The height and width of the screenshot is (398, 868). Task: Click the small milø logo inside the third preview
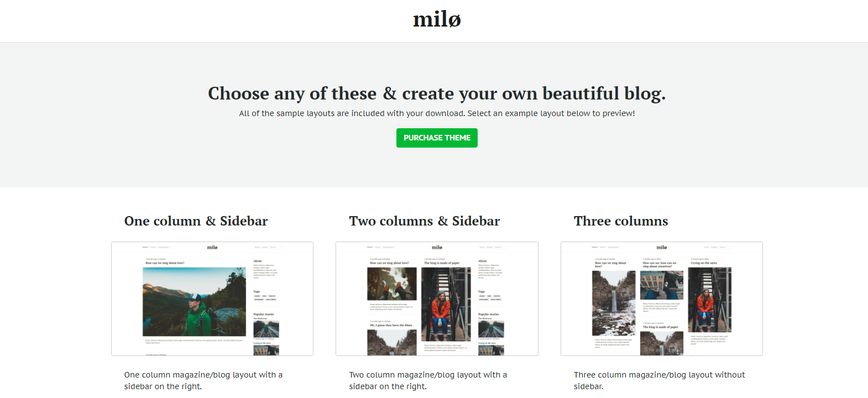(x=662, y=247)
